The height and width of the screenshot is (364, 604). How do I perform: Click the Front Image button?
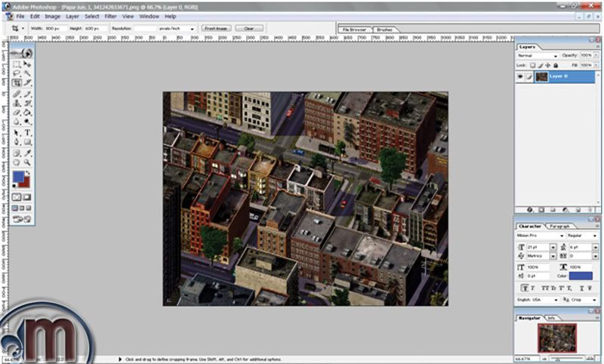coord(216,28)
